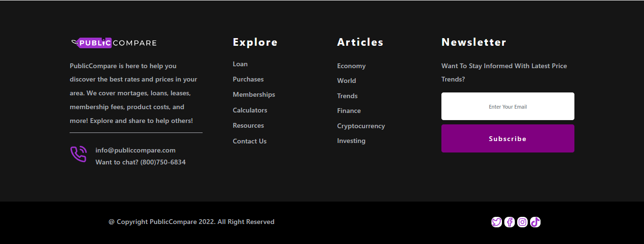Open the Instagram social icon
This screenshot has height=244, width=644.
522,222
